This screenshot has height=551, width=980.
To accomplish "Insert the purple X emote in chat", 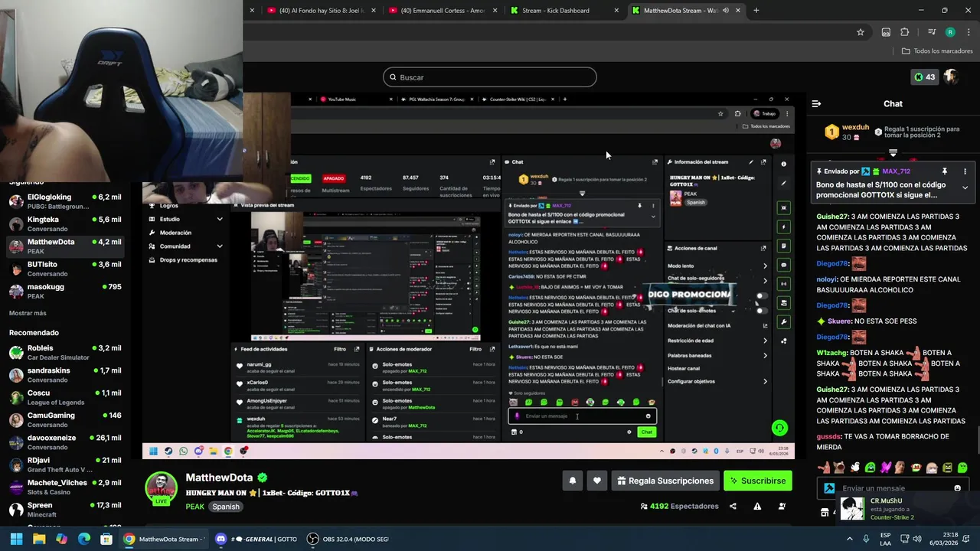I will coord(886,468).
